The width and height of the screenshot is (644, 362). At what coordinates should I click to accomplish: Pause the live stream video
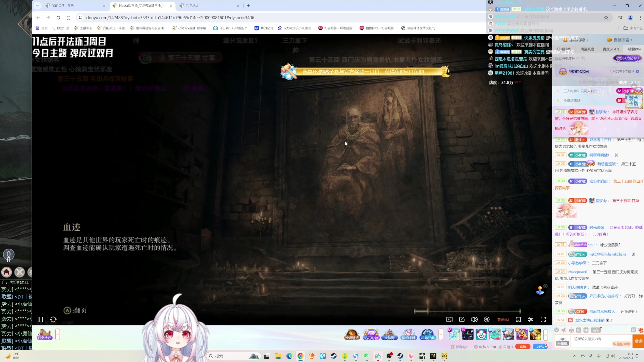41,319
